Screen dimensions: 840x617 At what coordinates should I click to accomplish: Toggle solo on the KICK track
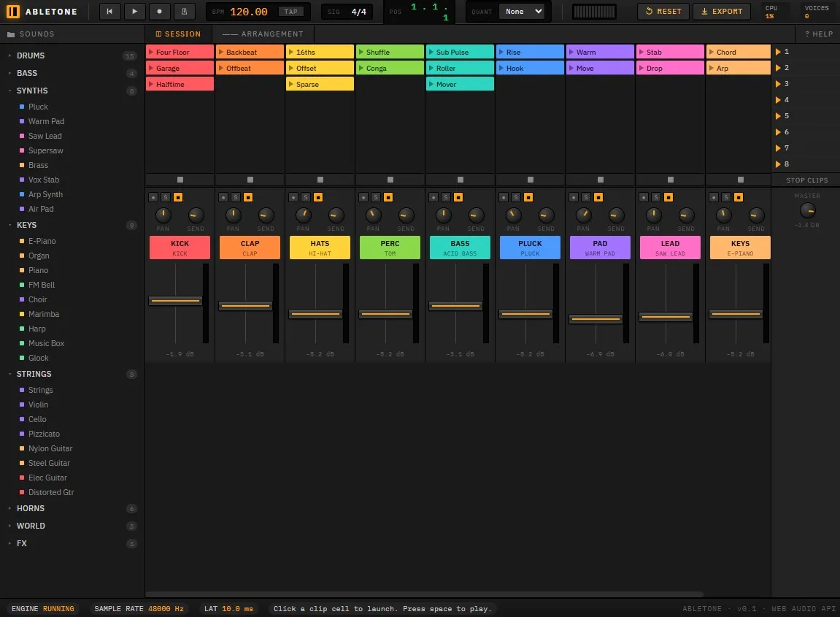tap(166, 197)
